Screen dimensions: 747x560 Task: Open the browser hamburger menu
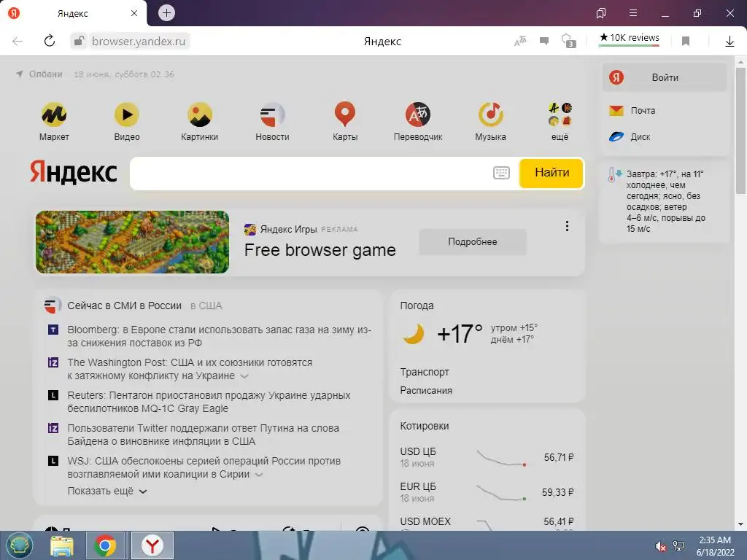[633, 13]
